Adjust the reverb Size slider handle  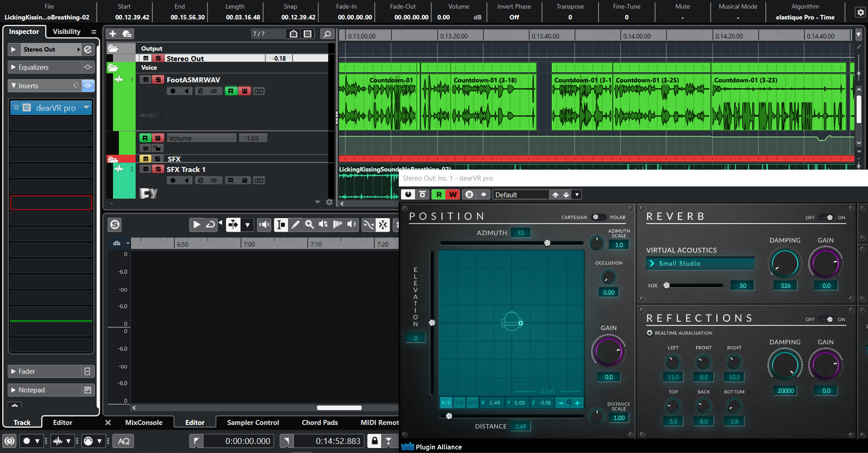pyautogui.click(x=666, y=286)
